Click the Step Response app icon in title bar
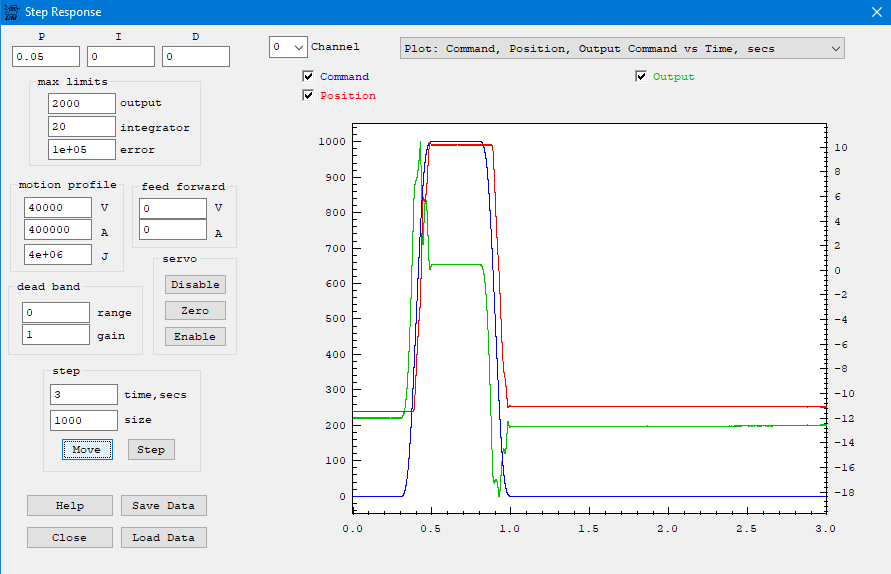Screen dimensions: 891x574 coord(11,13)
